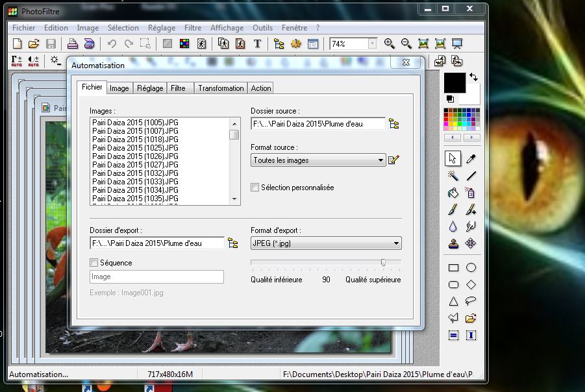This screenshot has height=392, width=585.
Task: Select the Ellipse selection shape
Action: pyautogui.click(x=471, y=267)
